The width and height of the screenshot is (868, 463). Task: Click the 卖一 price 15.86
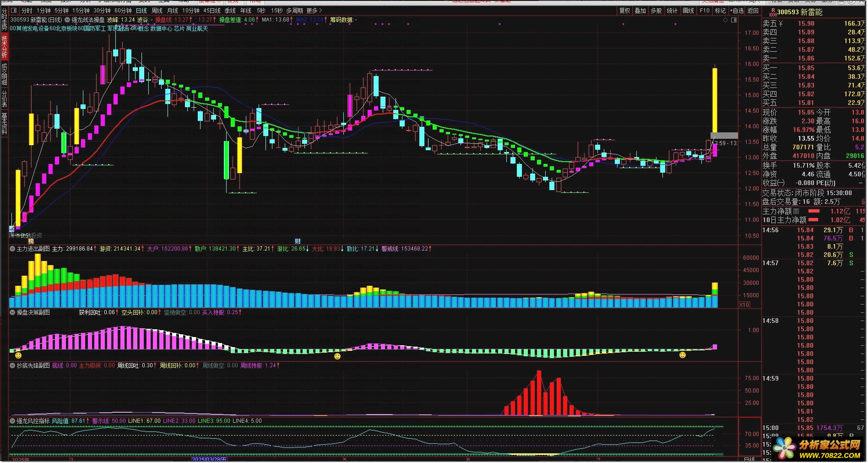point(806,58)
